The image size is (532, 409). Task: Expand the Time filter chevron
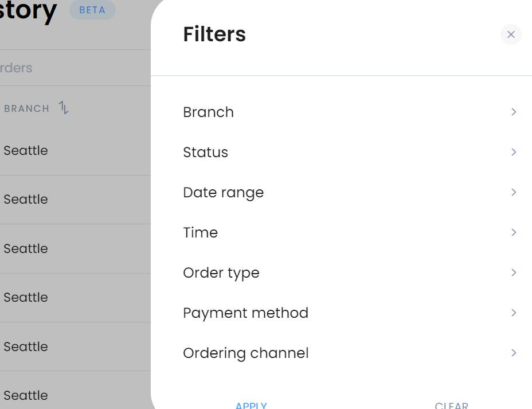514,232
